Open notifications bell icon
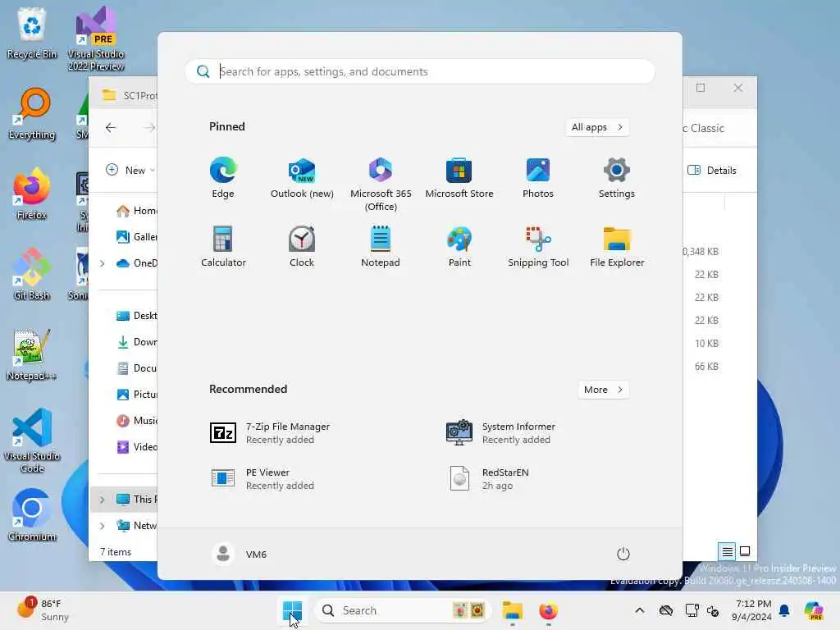The image size is (840, 630). click(x=784, y=610)
